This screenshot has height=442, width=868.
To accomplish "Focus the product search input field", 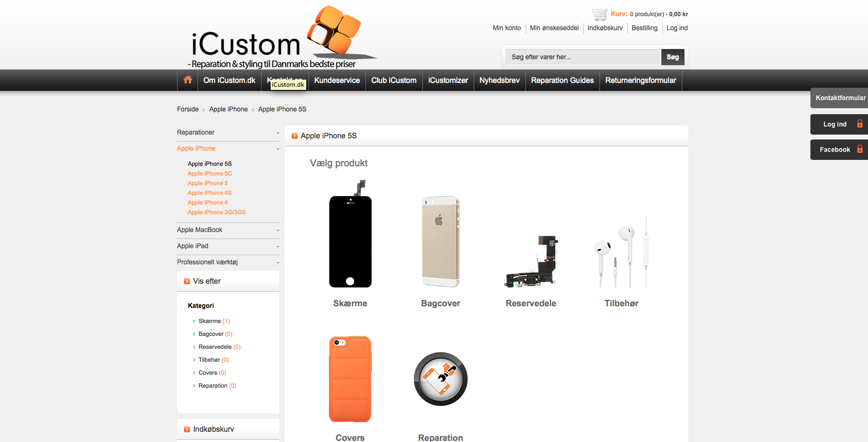I will click(x=583, y=57).
